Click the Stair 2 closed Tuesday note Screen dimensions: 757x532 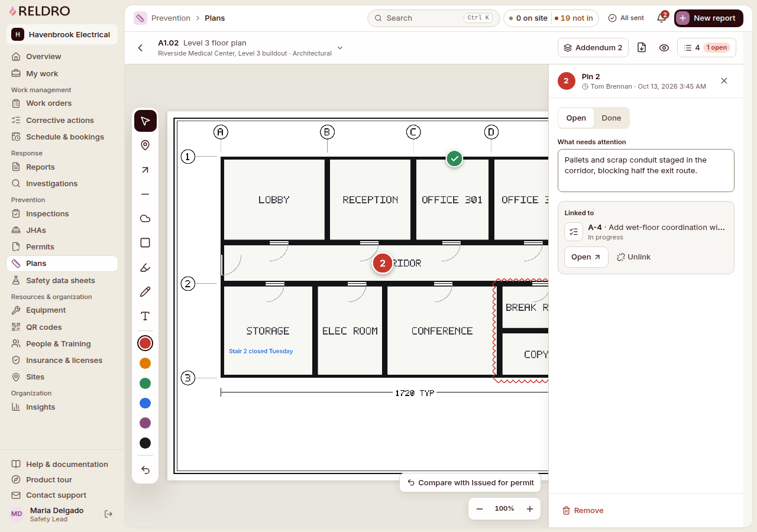coord(261,351)
